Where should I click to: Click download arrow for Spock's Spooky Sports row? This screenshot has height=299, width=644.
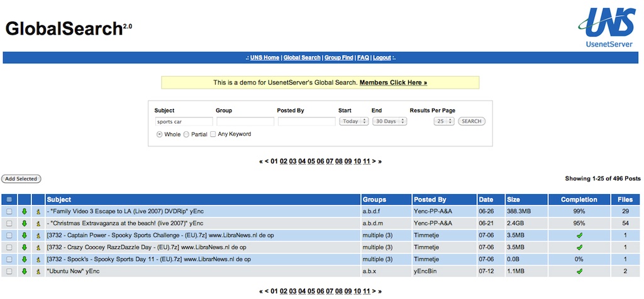pos(25,259)
